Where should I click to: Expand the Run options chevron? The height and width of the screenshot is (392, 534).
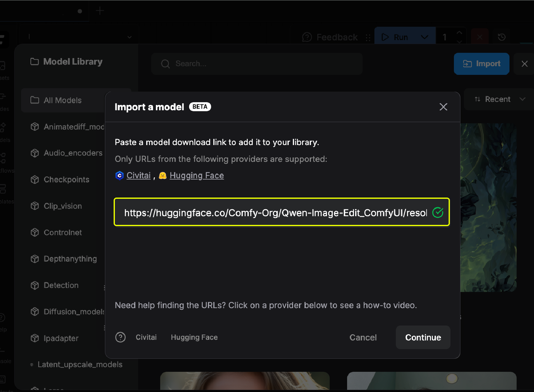click(424, 37)
